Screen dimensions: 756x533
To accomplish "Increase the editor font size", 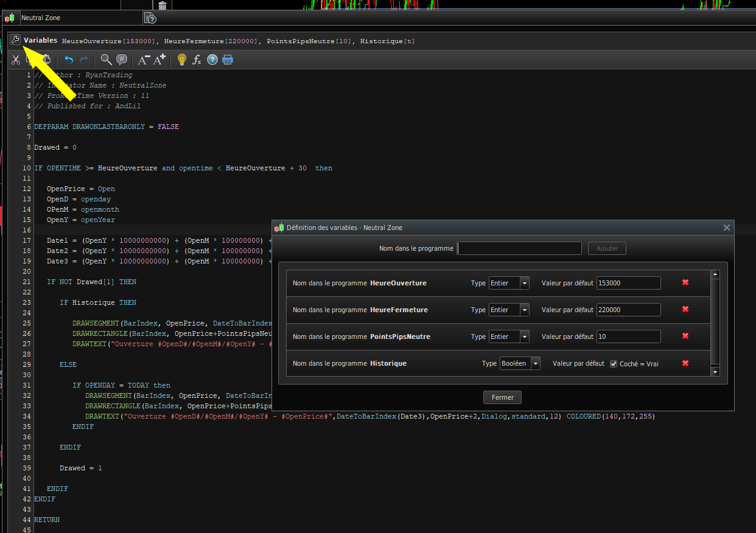I will (159, 60).
